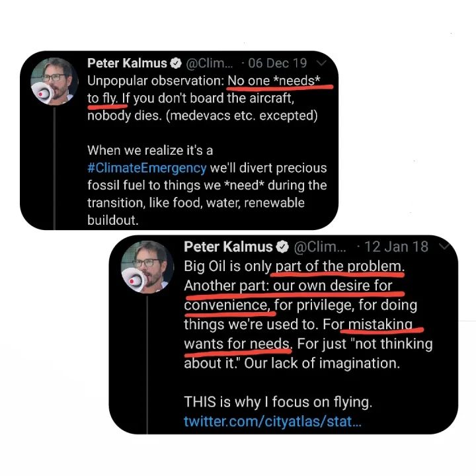Click Peter Kalmus name in the 12 Jan 18 tweet
Image resolution: width=476 pixels, height=476 pixels.
[x=228, y=247]
